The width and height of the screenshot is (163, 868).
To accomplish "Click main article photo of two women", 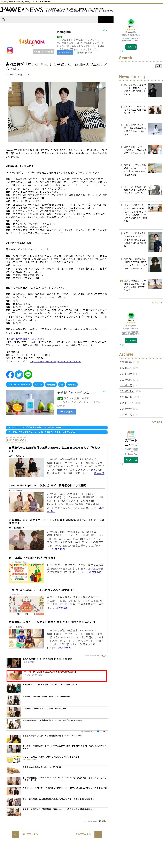I will [57, 112].
